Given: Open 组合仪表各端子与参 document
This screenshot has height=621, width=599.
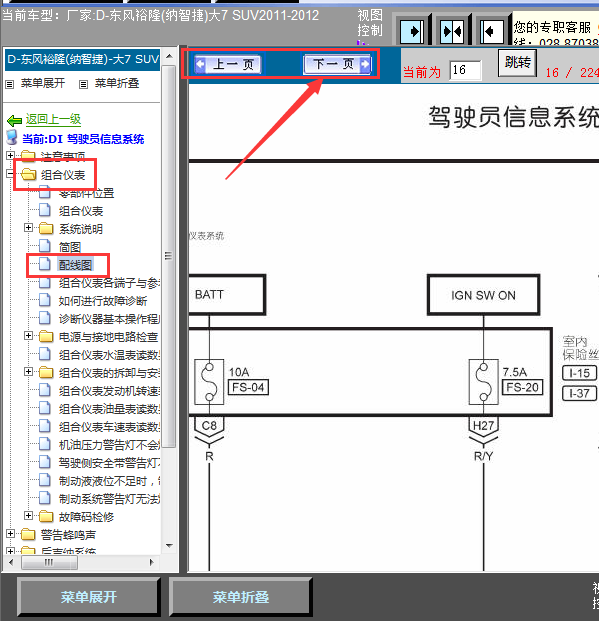Looking at the screenshot, I should click(x=109, y=283).
